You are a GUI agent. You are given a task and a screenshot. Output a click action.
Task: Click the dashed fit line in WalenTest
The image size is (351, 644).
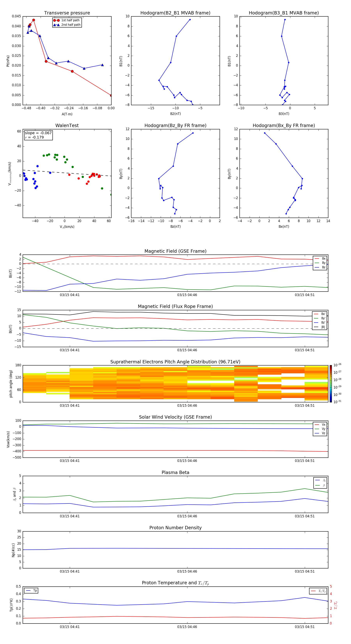point(67,173)
